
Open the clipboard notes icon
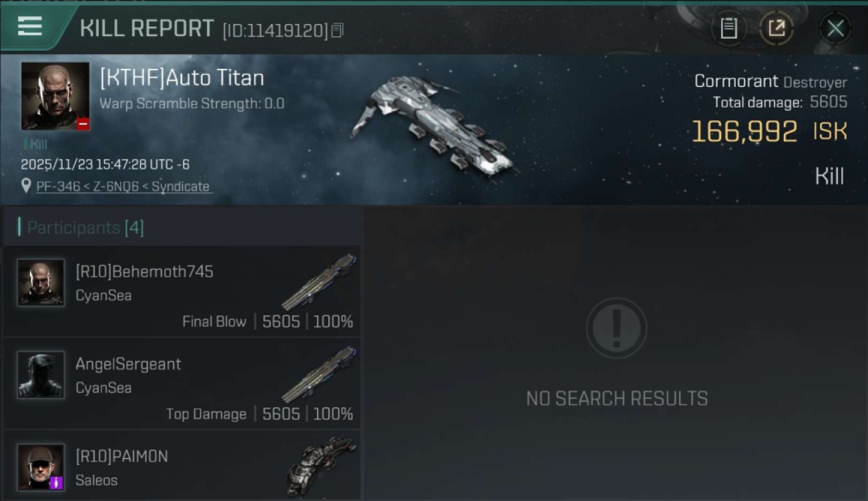728,28
